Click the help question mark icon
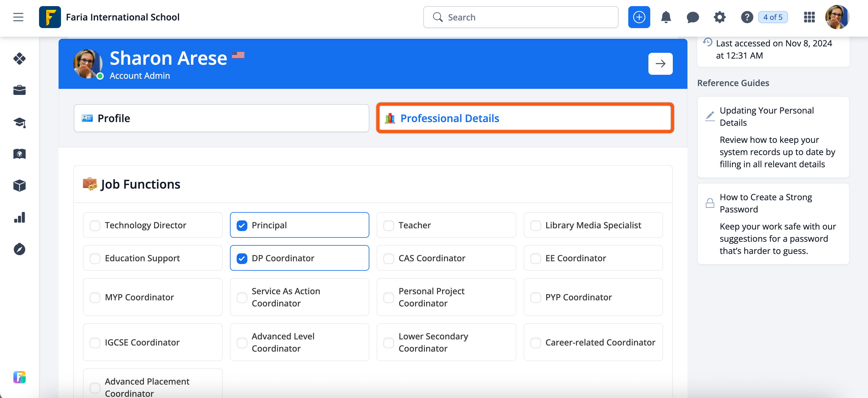 [747, 17]
